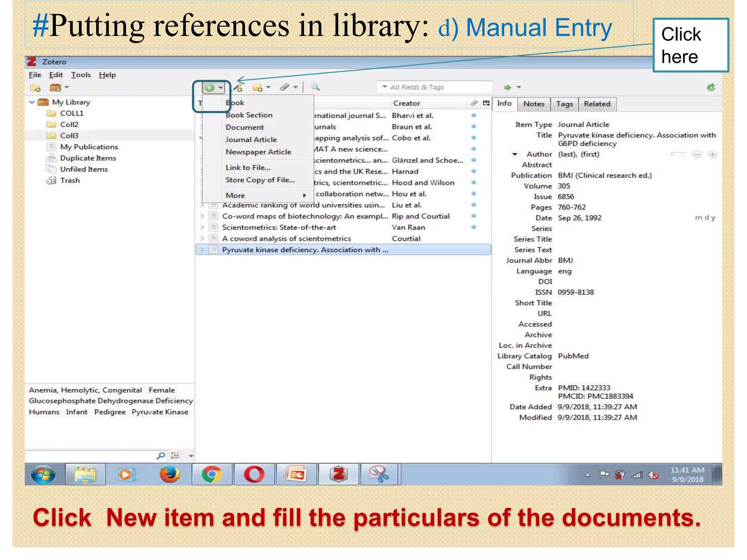Select the Coll3 collection
The height and width of the screenshot is (560, 747).
(69, 136)
